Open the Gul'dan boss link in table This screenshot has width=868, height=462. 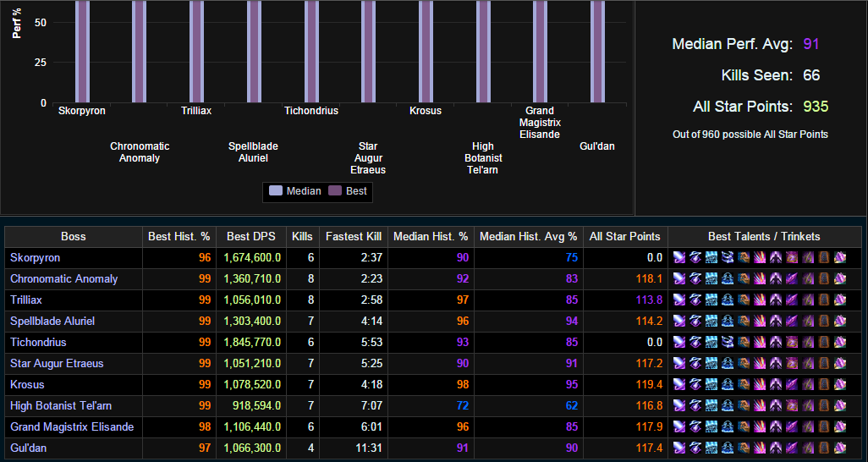point(28,448)
